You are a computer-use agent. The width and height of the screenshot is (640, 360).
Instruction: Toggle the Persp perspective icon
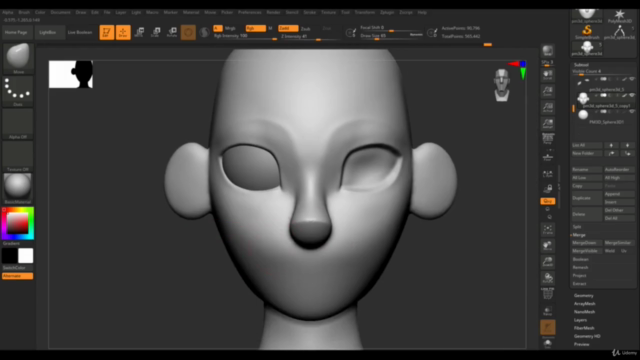point(547,139)
